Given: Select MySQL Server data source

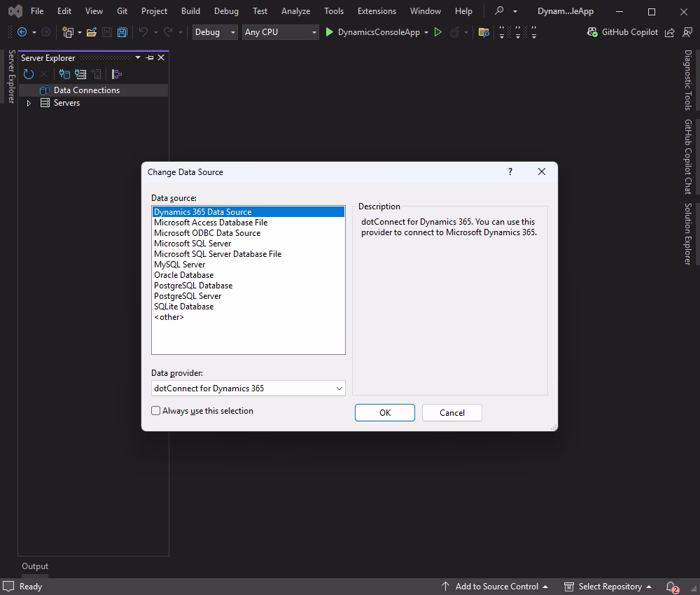Looking at the screenshot, I should [x=179, y=264].
